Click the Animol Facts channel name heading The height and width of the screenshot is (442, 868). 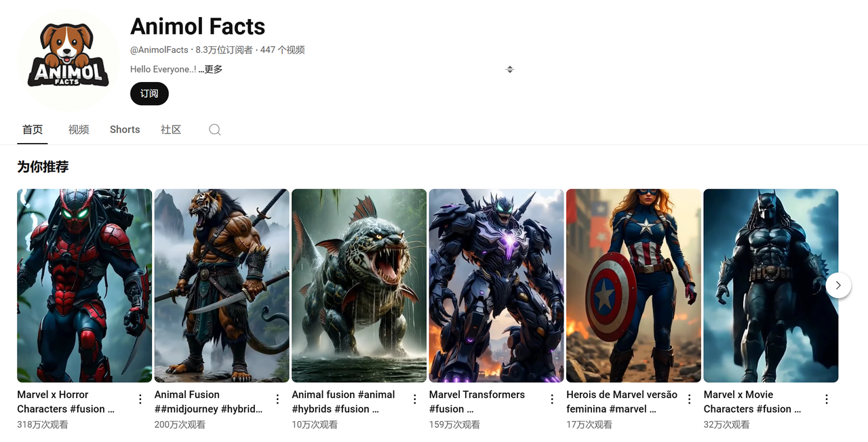[x=197, y=26]
